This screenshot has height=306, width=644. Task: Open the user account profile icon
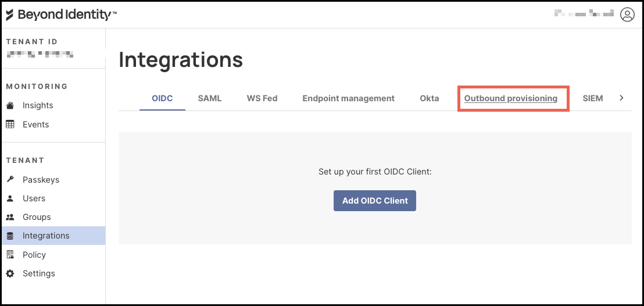[627, 15]
